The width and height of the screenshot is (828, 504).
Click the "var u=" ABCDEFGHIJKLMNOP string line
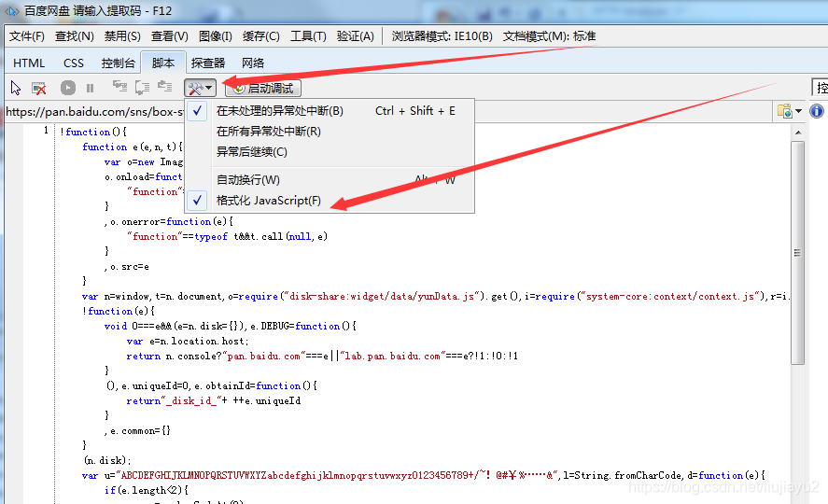424,475
